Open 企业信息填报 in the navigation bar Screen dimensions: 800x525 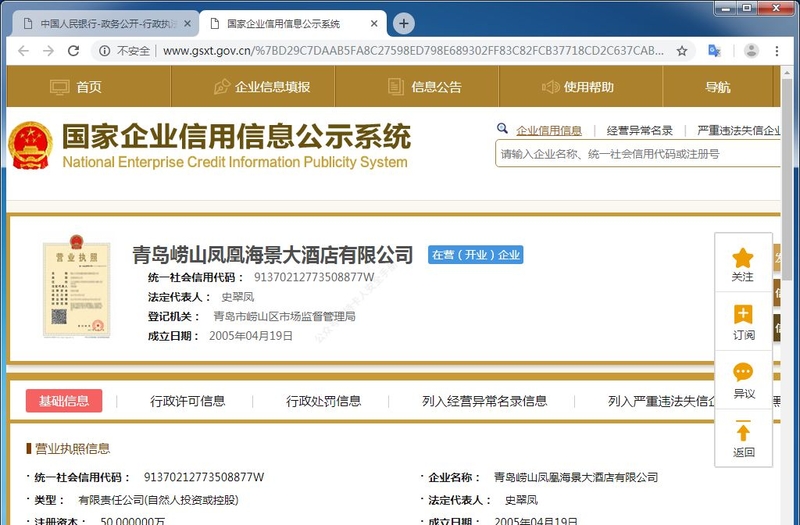[x=253, y=87]
